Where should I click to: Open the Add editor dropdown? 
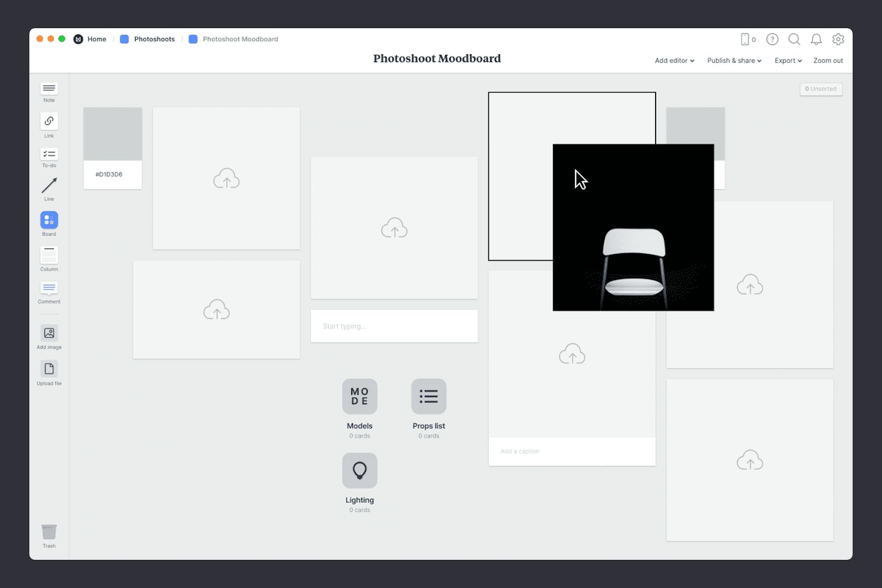[x=674, y=60]
